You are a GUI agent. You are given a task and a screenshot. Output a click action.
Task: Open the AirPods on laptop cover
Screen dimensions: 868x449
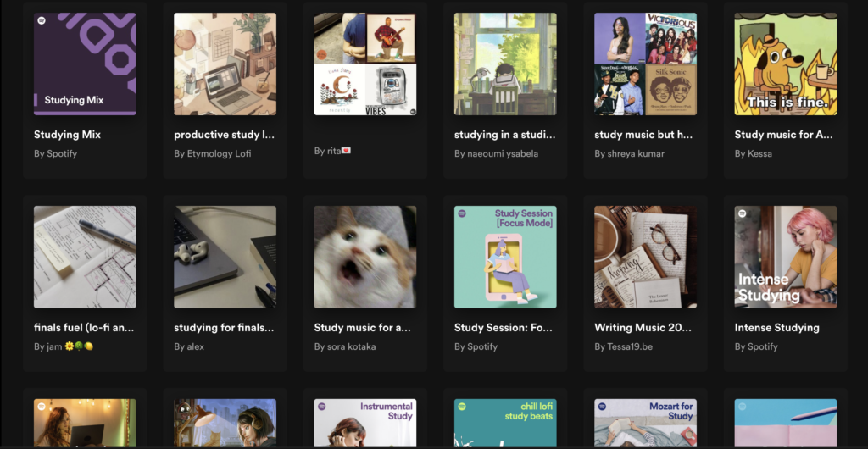[x=225, y=258]
